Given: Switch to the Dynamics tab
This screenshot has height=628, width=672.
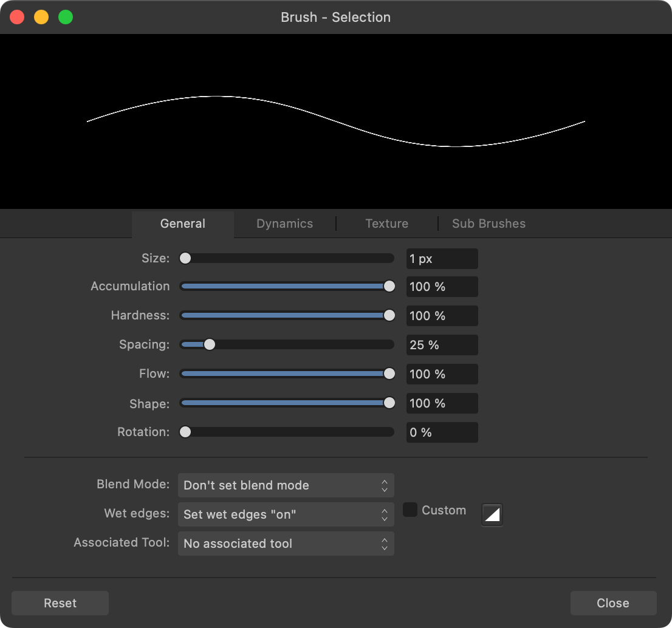Looking at the screenshot, I should tap(284, 224).
